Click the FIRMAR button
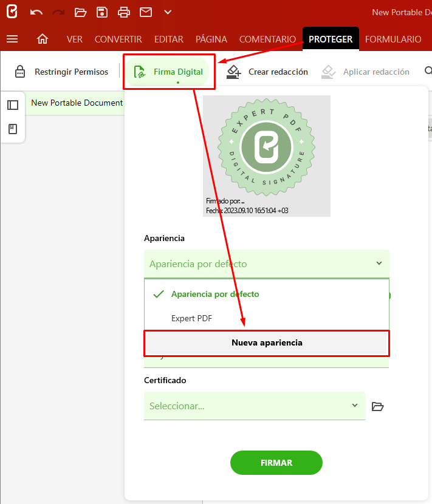 click(276, 463)
